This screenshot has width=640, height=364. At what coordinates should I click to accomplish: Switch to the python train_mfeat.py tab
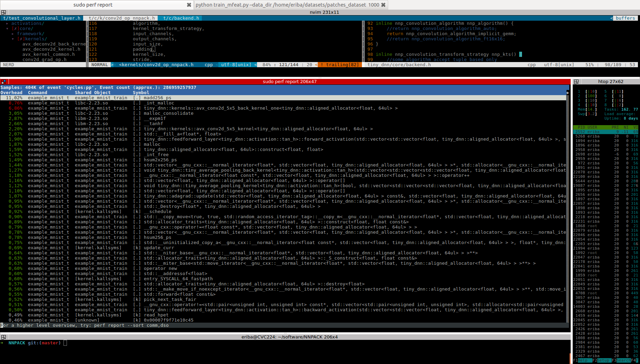pos(287,5)
